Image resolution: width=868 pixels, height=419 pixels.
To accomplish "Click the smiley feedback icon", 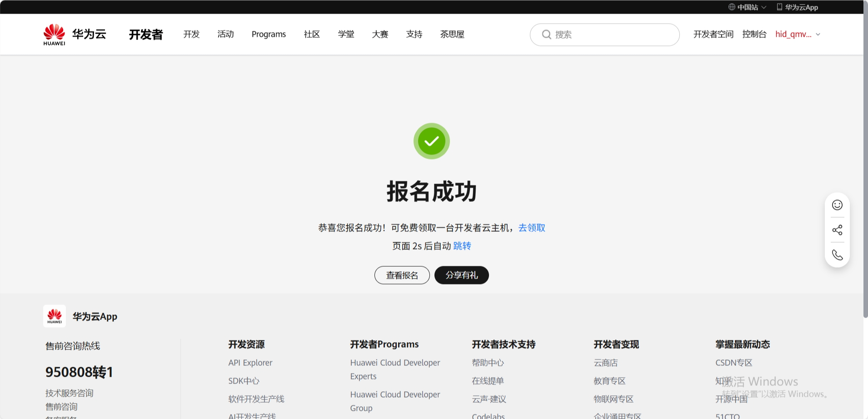I will (837, 205).
